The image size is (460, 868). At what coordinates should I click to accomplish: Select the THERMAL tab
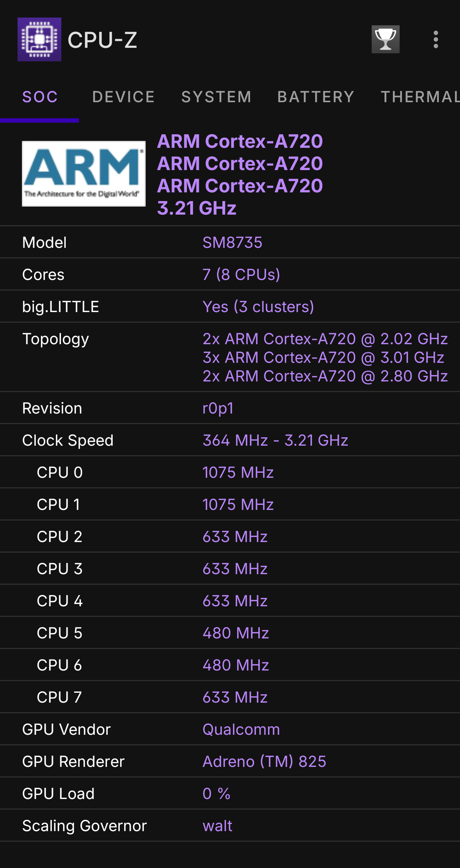pyautogui.click(x=420, y=97)
